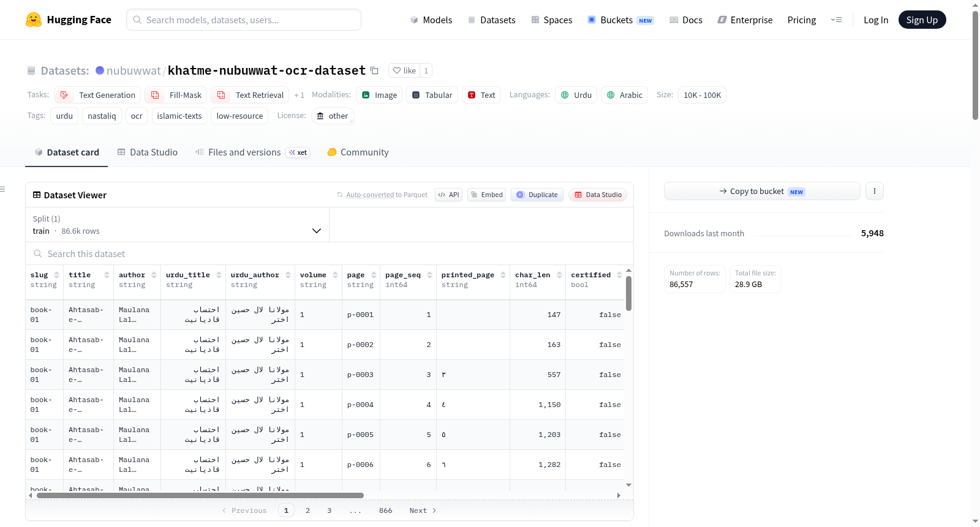
Task: Sort the urdu_author column
Action: click(288, 275)
